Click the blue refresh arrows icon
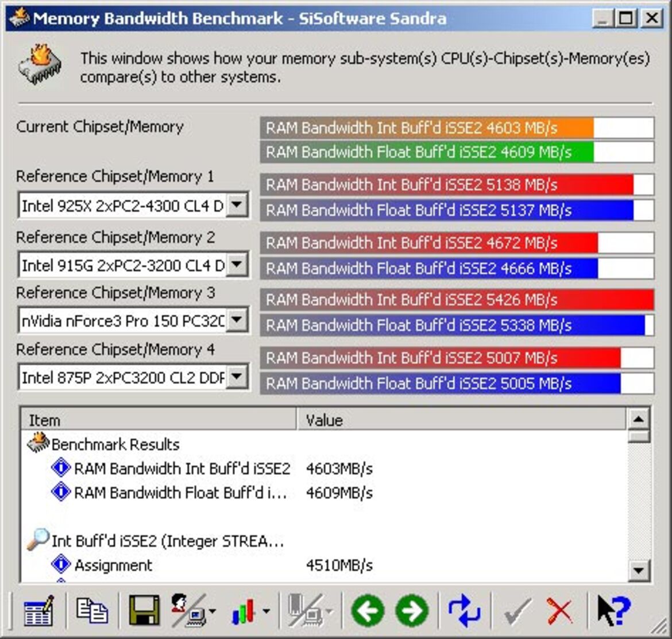Viewport: 672px width, 639px height. tap(464, 611)
